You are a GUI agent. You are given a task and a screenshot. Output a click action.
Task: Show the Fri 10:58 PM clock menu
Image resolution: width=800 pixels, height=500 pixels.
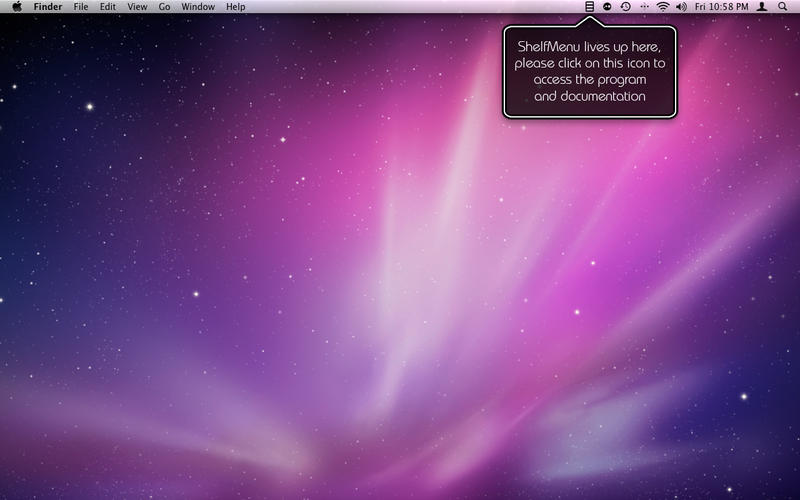click(x=721, y=7)
